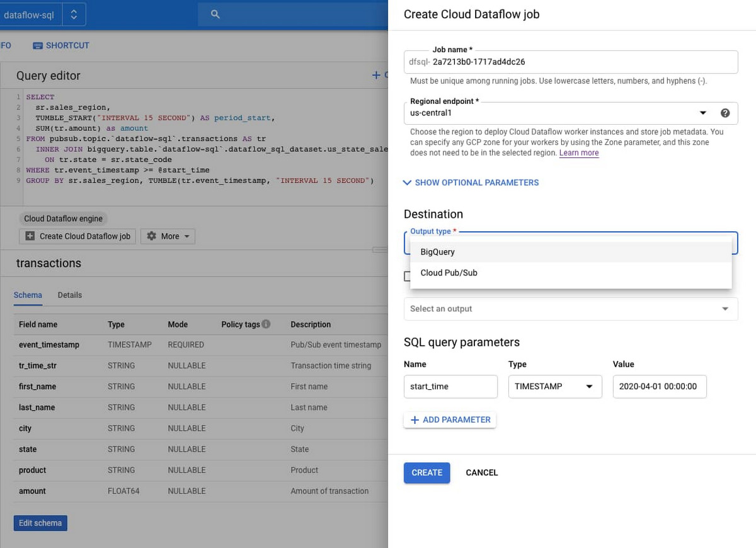Open the Select an output dropdown
Viewport: 756px width, 548px height.
click(725, 309)
